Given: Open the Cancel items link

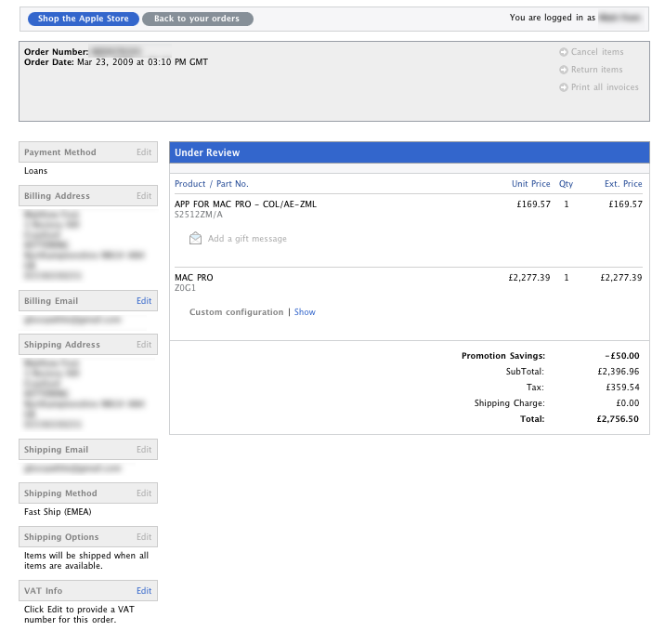Looking at the screenshot, I should (x=597, y=52).
